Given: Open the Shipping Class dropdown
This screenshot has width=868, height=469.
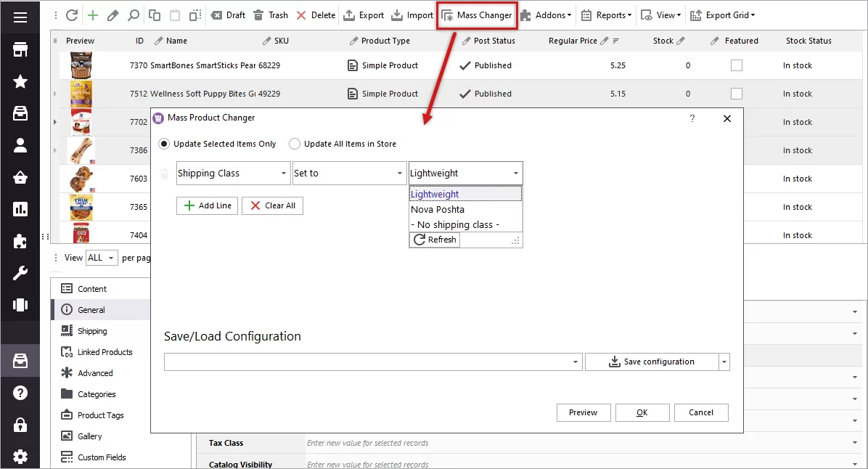Looking at the screenshot, I should (x=232, y=173).
